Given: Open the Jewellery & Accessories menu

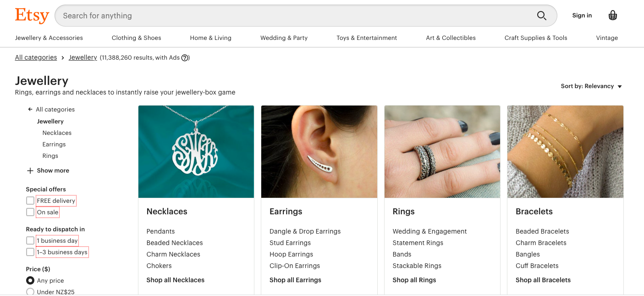Looking at the screenshot, I should pyautogui.click(x=49, y=38).
